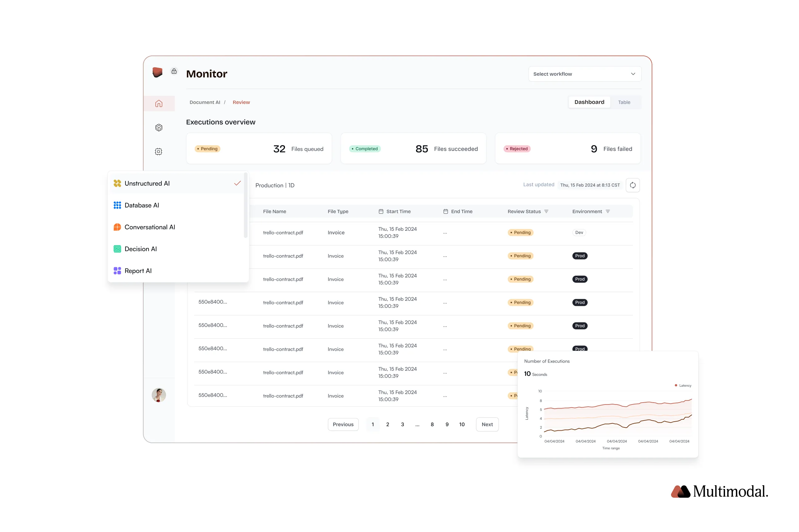Select Unstructured AI from the list

[x=147, y=183]
